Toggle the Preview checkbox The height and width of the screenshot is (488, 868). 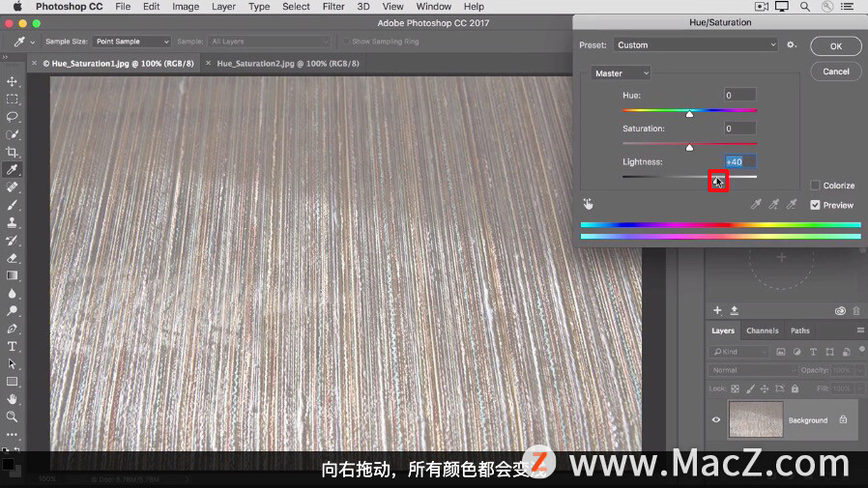815,205
